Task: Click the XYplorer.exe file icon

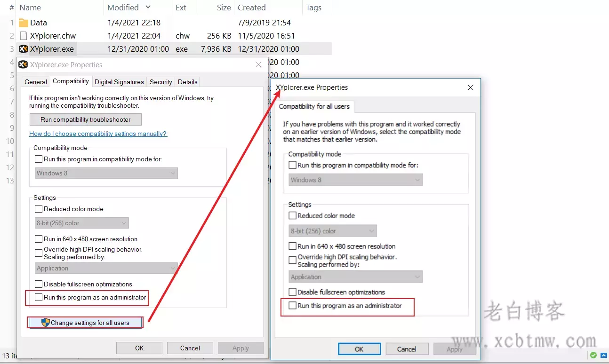Action: 23,49
